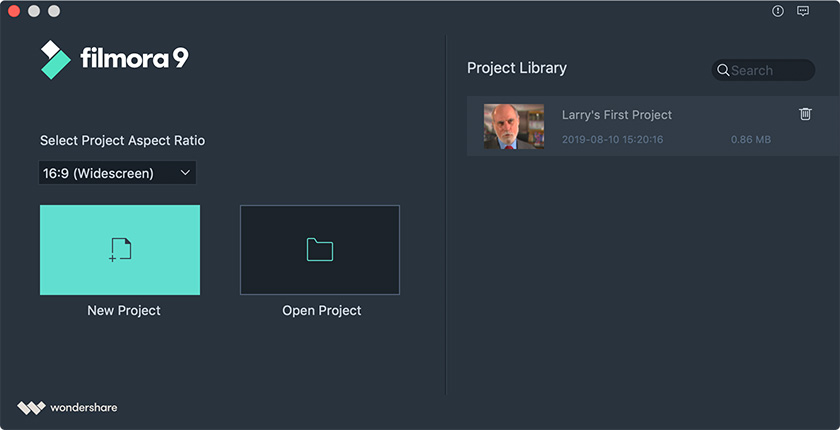Delete Larry's First Project with the trash icon
The width and height of the screenshot is (840, 430).
805,114
